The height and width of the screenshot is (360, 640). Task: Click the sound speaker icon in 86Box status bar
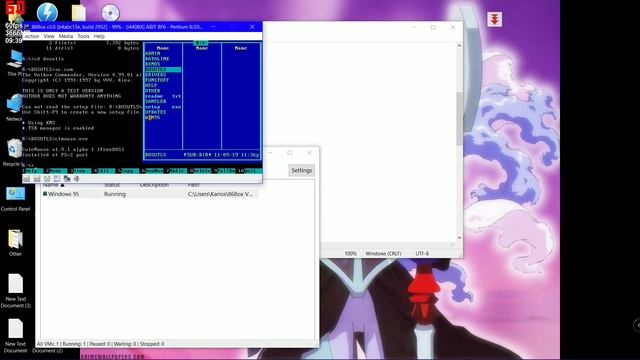pos(76,179)
